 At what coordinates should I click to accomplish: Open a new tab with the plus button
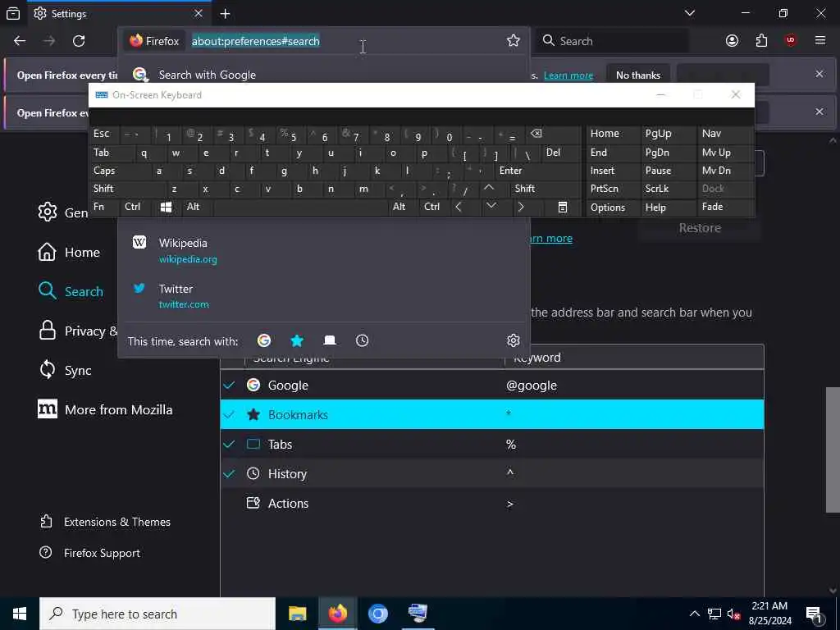tap(225, 13)
